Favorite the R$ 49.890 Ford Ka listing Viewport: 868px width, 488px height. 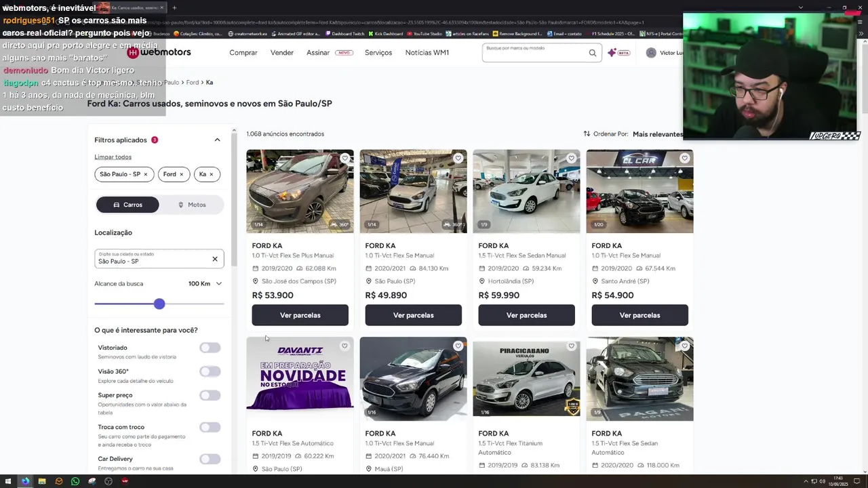(x=458, y=158)
